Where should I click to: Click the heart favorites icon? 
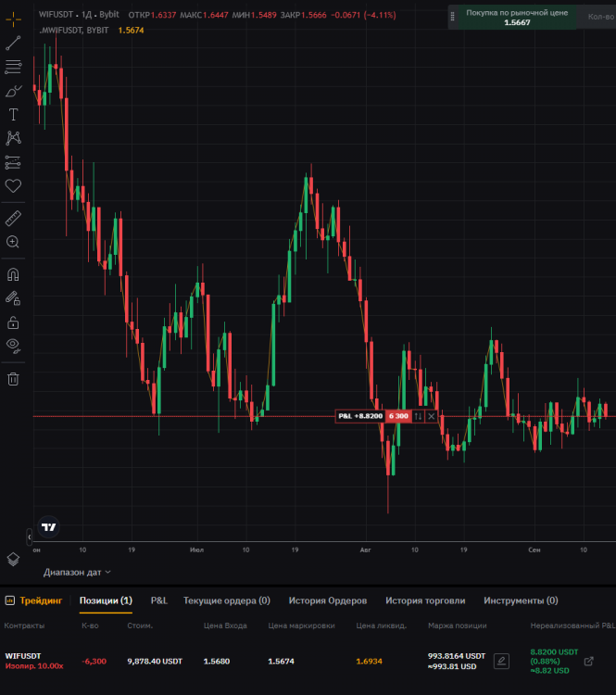[13, 186]
